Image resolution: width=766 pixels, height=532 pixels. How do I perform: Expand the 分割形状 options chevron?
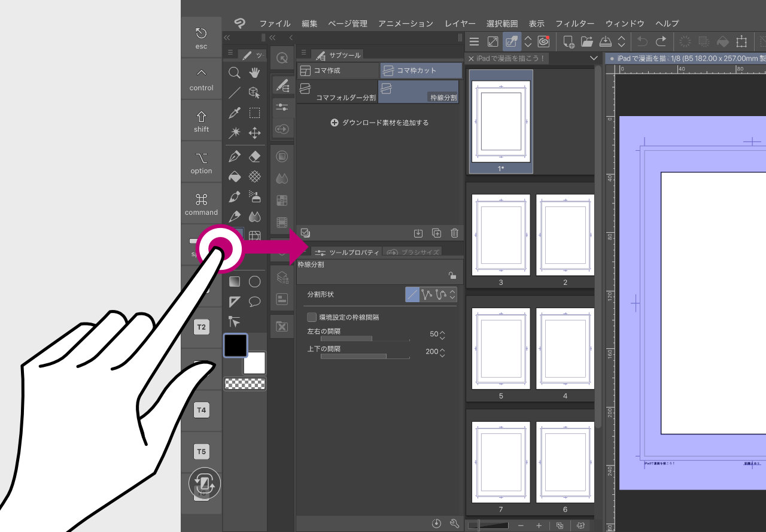coord(452,294)
